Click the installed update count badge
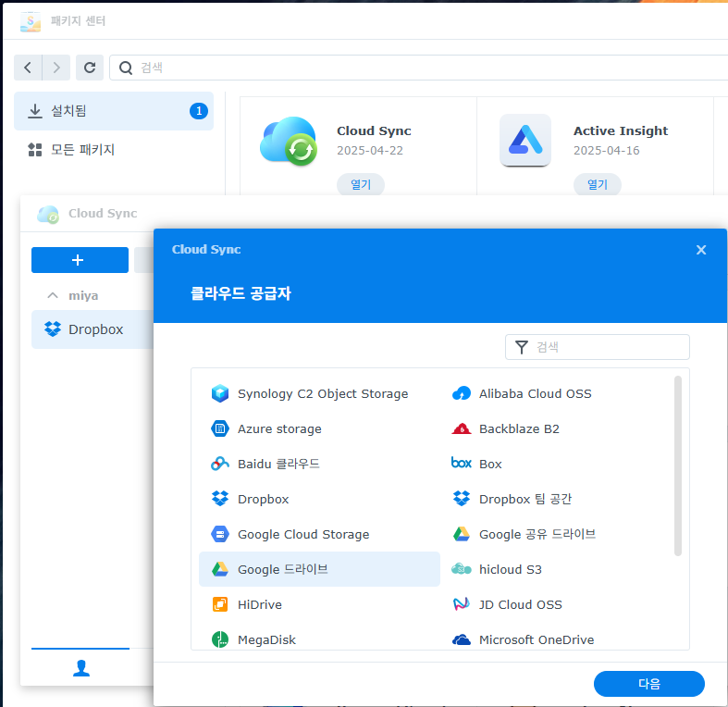The image size is (728, 707). (x=199, y=111)
